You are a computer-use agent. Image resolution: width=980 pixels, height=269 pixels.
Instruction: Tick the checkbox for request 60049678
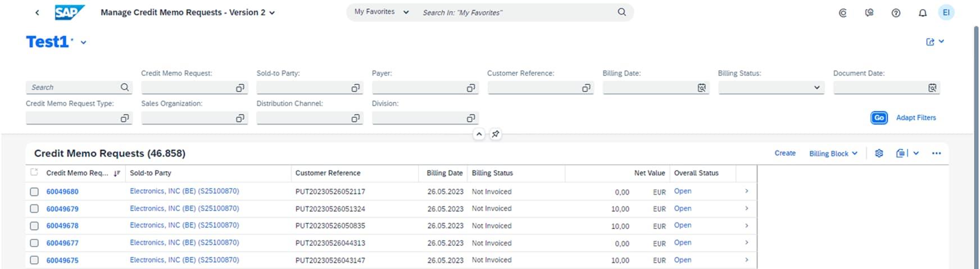pos(34,226)
